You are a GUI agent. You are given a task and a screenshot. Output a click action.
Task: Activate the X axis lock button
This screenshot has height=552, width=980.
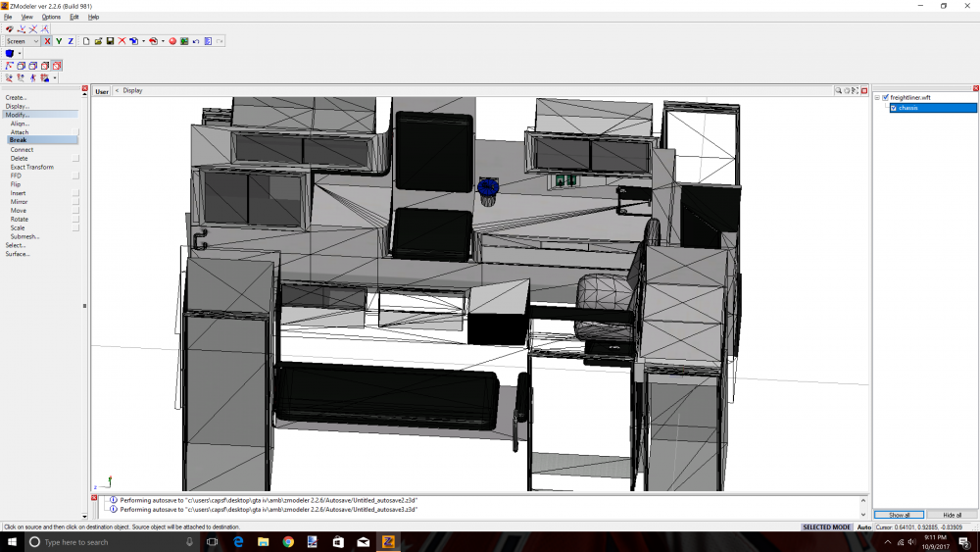pyautogui.click(x=47, y=41)
